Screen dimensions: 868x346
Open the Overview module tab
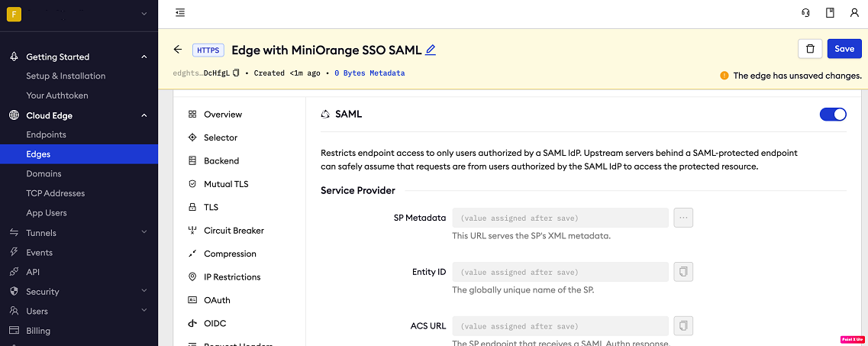pos(215,114)
